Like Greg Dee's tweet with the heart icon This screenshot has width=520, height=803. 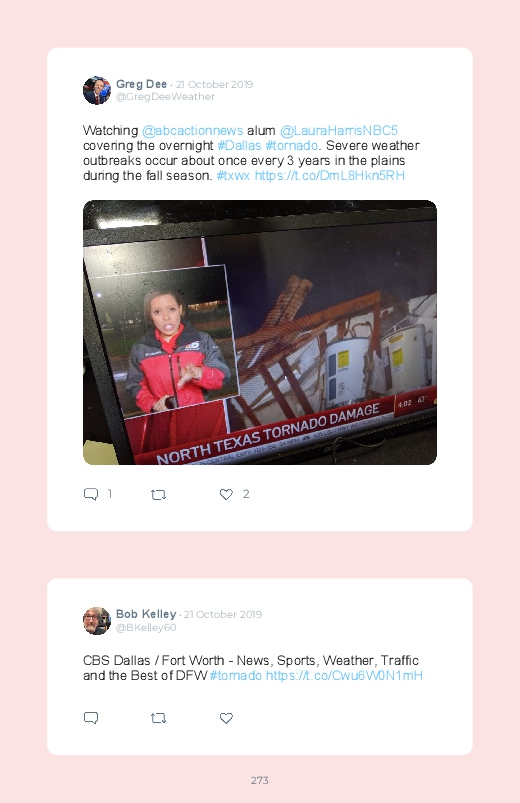tap(226, 494)
